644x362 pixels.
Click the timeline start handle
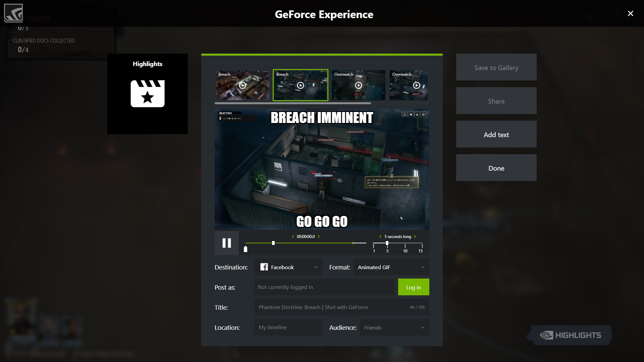(x=273, y=243)
